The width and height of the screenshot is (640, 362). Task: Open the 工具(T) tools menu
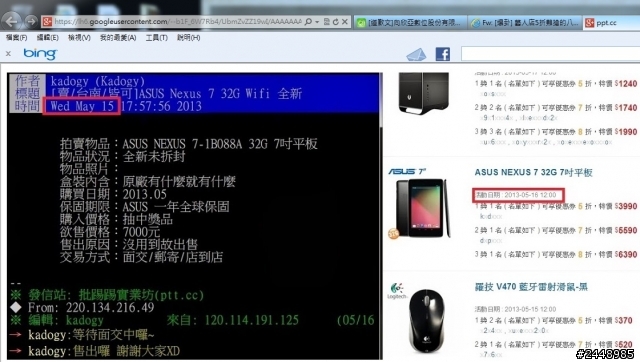click(x=157, y=38)
